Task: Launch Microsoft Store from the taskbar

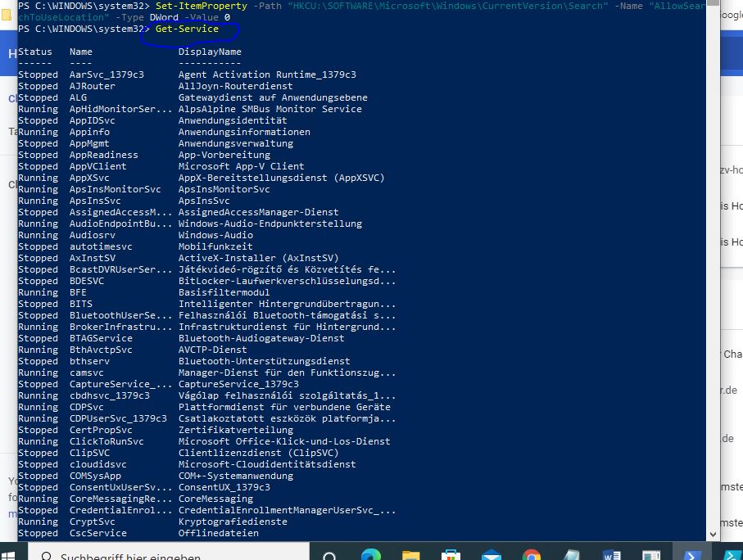Action: coord(451,555)
